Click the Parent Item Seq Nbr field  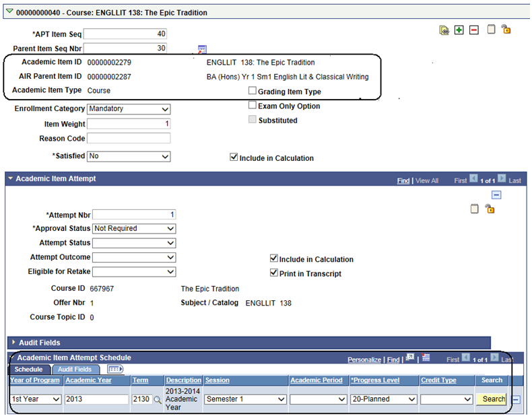125,48
